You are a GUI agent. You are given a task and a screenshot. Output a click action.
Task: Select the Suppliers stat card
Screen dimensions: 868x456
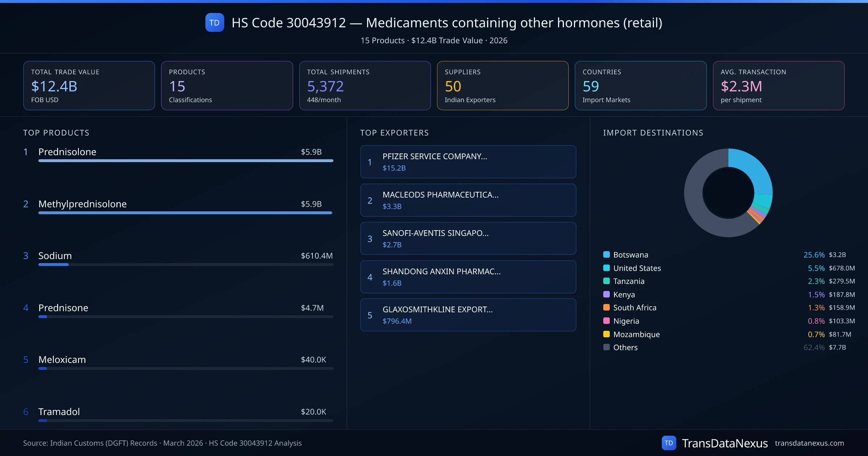tap(502, 85)
